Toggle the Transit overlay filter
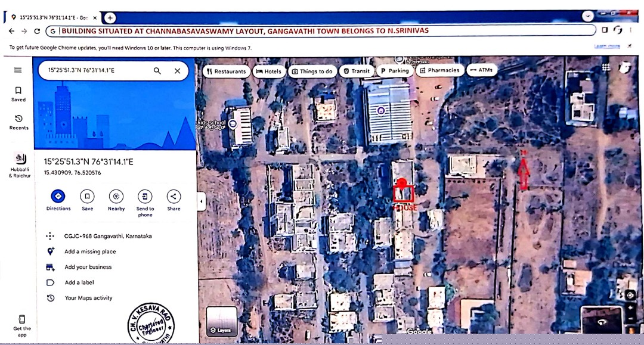 point(356,70)
